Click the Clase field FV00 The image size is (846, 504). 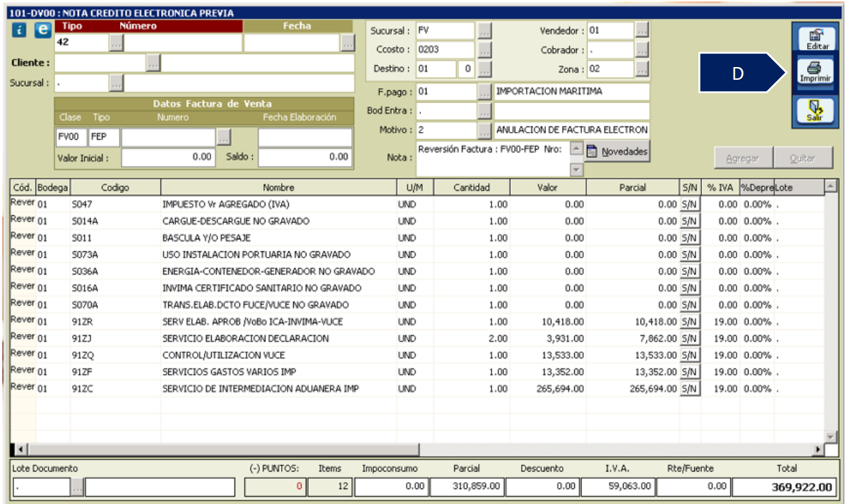click(71, 137)
